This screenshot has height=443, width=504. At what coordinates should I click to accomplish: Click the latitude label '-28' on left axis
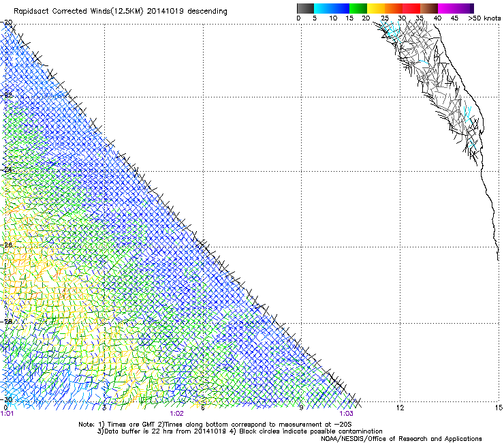pyautogui.click(x=7, y=321)
